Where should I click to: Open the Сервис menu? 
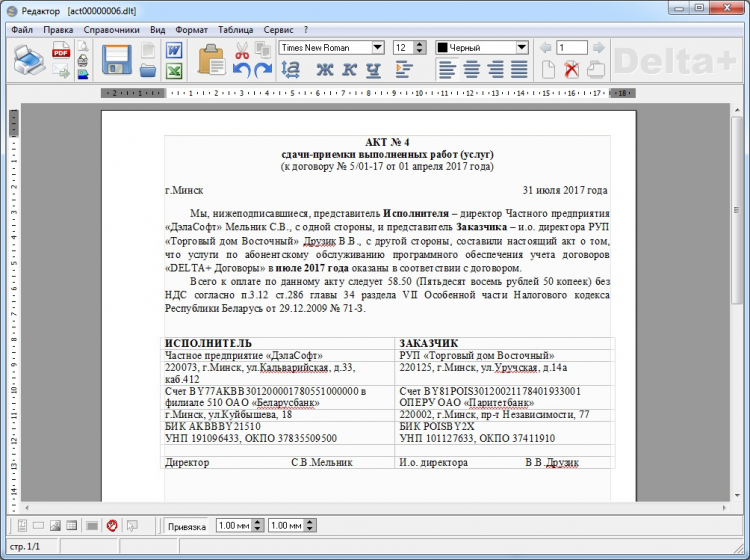pos(278,30)
